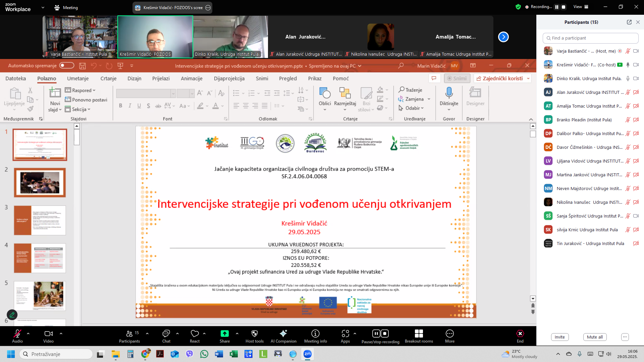Screen dimensions: 644x362
Task: Open the Dijaprojekcija ribbon tab
Action: pos(229,78)
